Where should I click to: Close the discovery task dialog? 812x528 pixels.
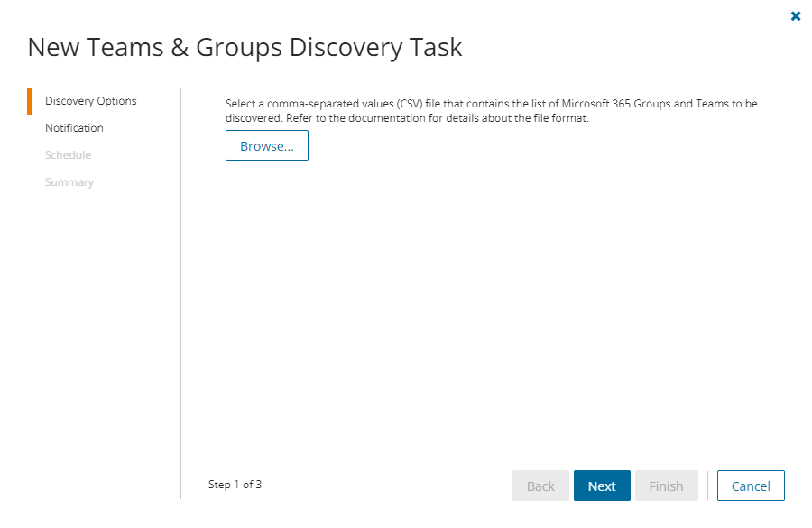point(796,16)
